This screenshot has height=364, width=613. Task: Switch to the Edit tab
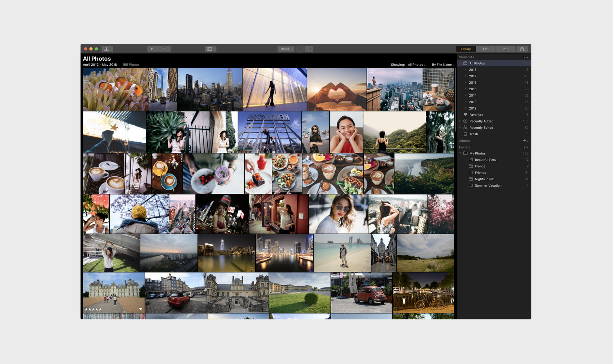[485, 49]
